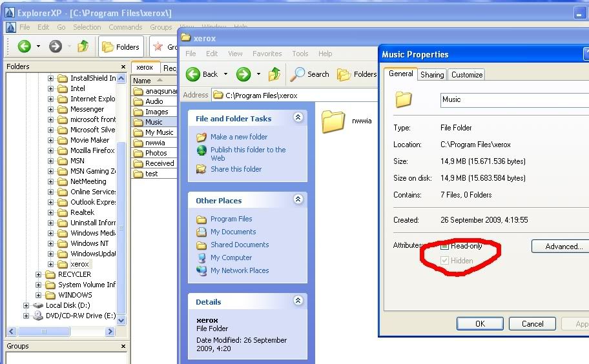The width and height of the screenshot is (589, 364).
Task: Open the Commands menu in ExplorerXP
Action: point(125,27)
